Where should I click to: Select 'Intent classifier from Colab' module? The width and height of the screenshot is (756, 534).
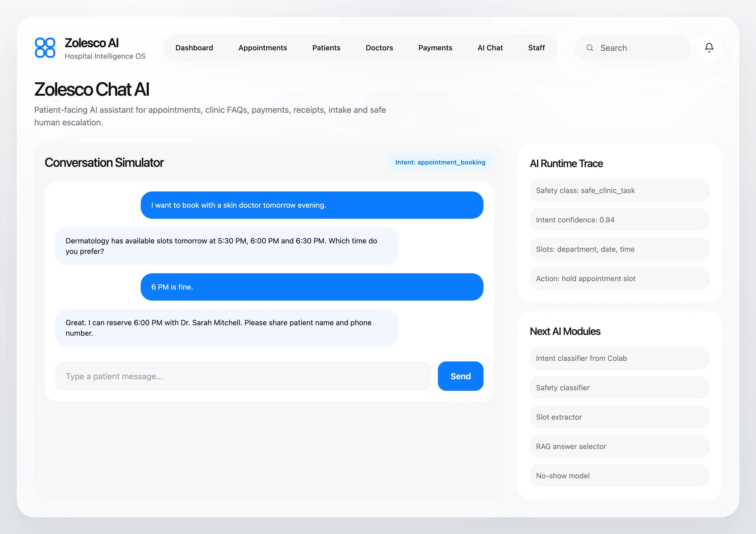coord(619,358)
